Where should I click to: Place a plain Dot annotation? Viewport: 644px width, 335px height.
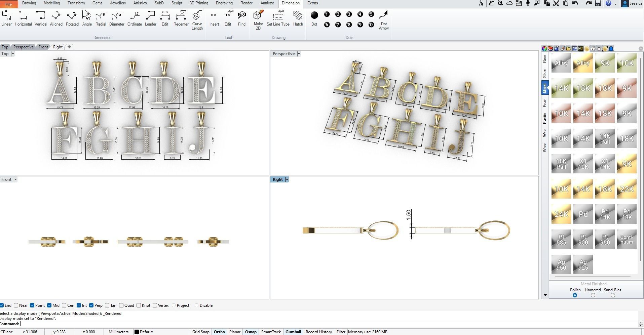[x=314, y=18]
